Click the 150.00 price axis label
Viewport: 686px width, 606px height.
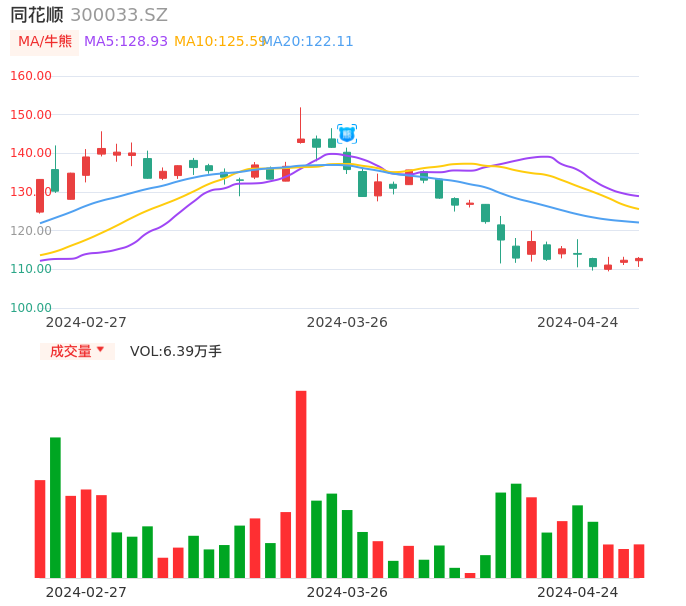[x=31, y=115]
